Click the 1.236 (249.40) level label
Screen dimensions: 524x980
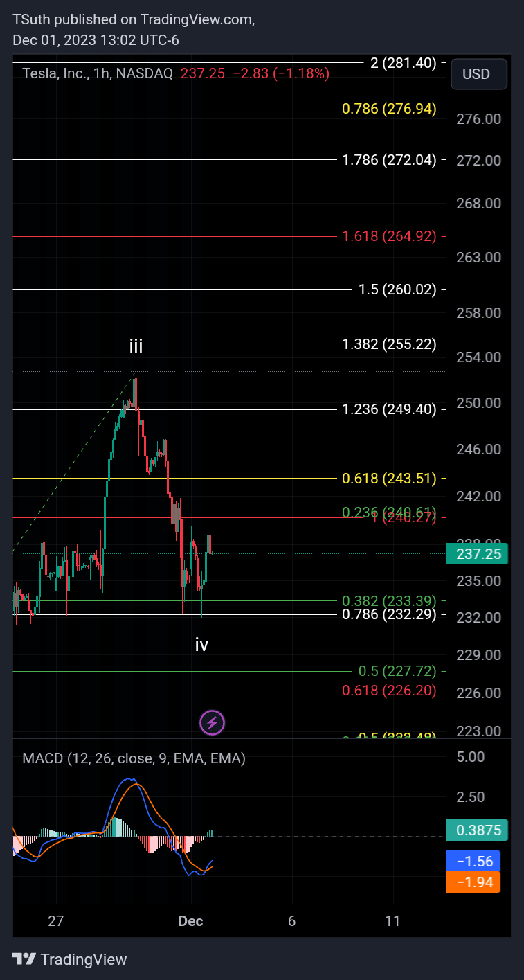389,409
